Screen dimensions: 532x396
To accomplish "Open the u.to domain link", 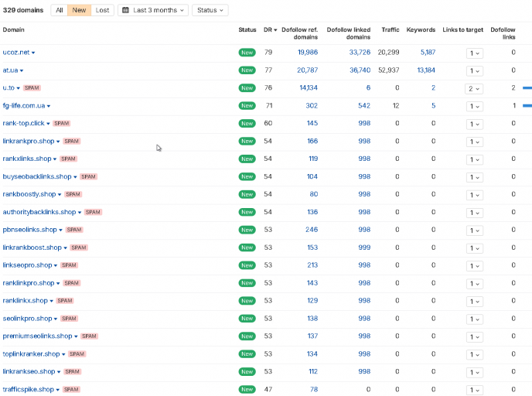I will (9, 88).
